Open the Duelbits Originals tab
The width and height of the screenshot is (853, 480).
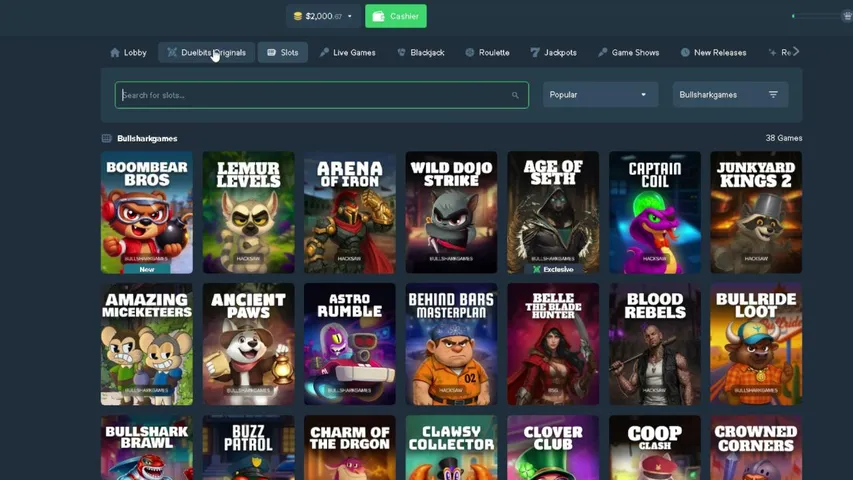pyautogui.click(x=207, y=53)
